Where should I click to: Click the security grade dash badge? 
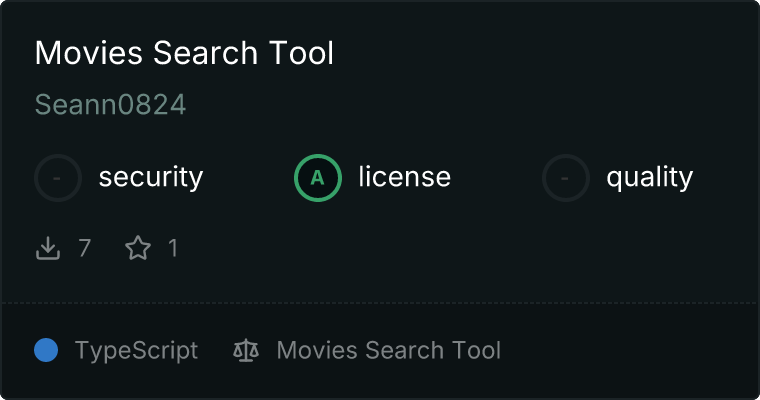(58, 178)
